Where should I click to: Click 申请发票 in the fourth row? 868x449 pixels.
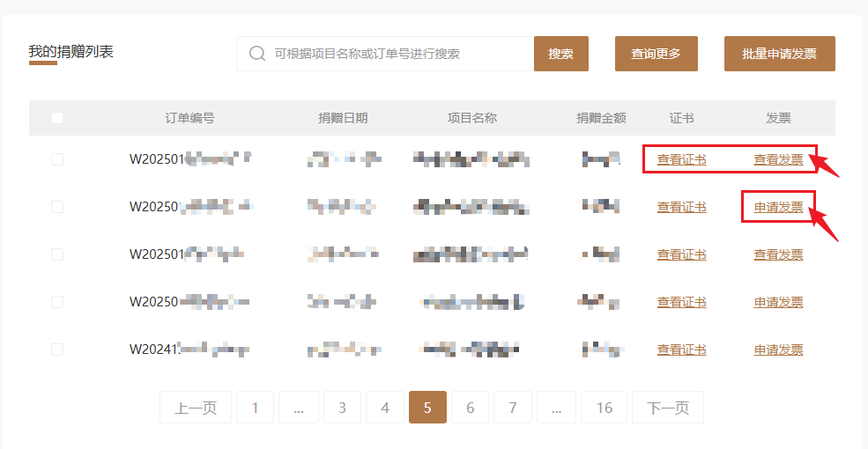pyautogui.click(x=778, y=303)
